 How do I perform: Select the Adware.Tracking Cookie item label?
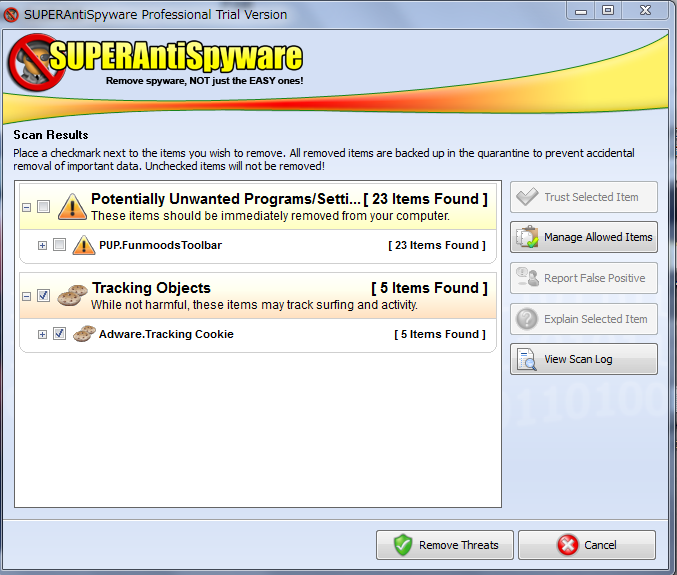pos(166,334)
